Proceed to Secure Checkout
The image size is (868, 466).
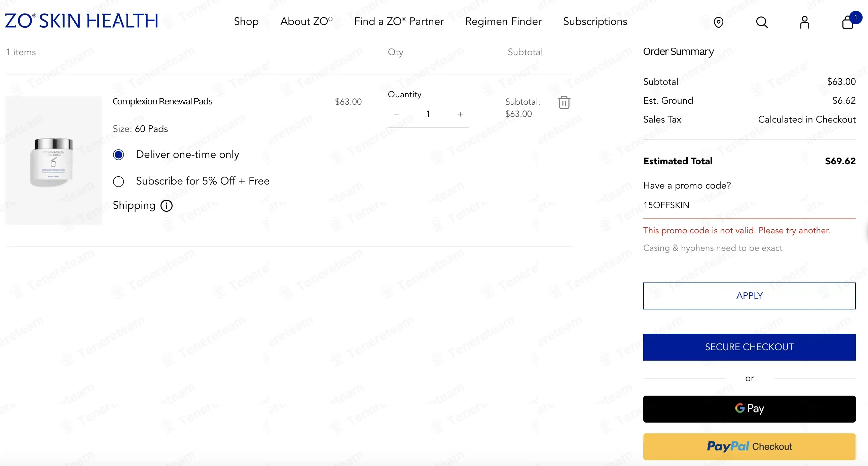point(749,347)
